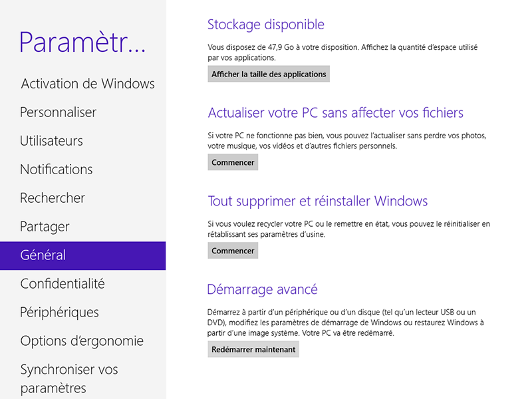Click Afficher la taille des applications

pyautogui.click(x=269, y=74)
